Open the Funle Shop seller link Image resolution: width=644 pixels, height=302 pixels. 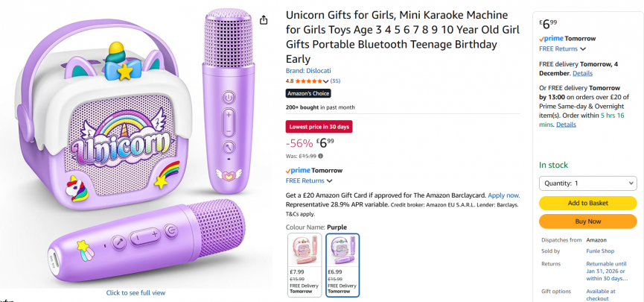pyautogui.click(x=600, y=251)
